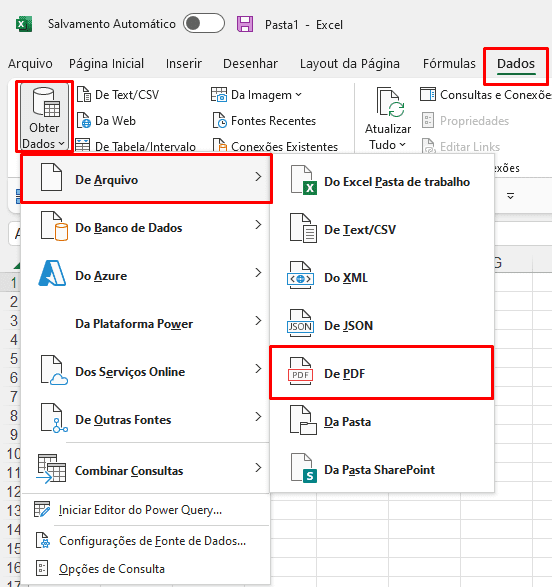Open De Outras Fontes submenu
Image resolution: width=552 pixels, height=587 pixels.
tap(146, 419)
